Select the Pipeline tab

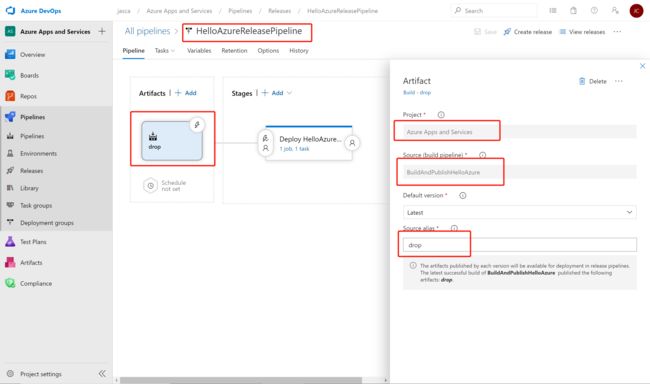point(133,51)
